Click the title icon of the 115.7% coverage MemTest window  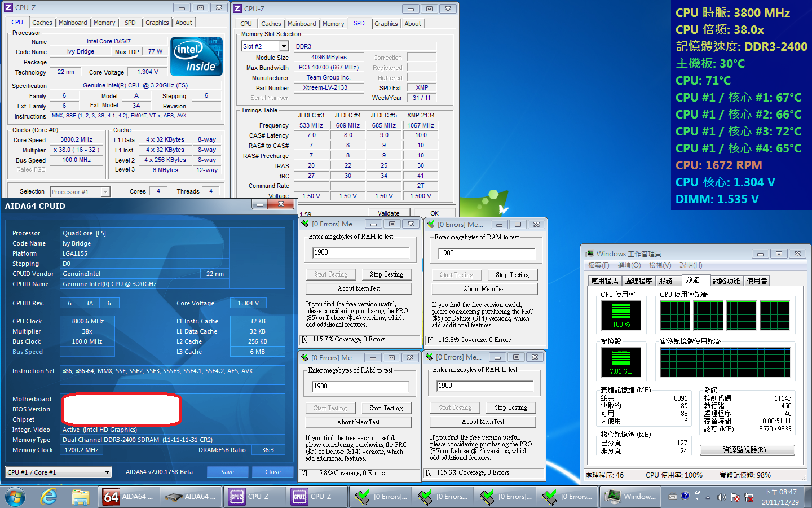pos(305,224)
